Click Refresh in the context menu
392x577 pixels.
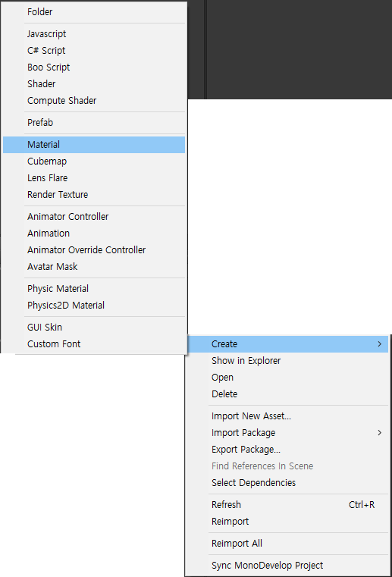288,505
